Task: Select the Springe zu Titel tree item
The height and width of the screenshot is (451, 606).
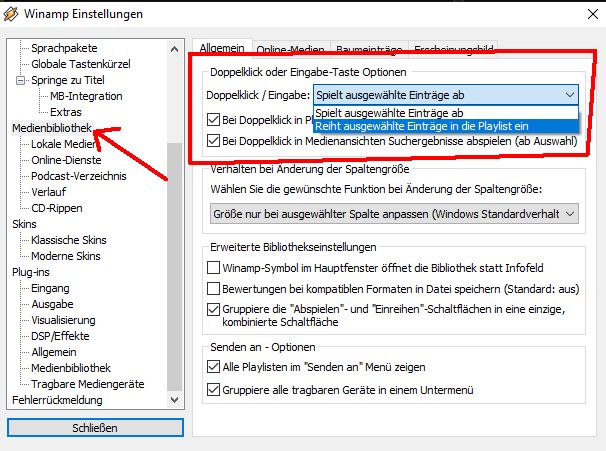Action: (68, 80)
